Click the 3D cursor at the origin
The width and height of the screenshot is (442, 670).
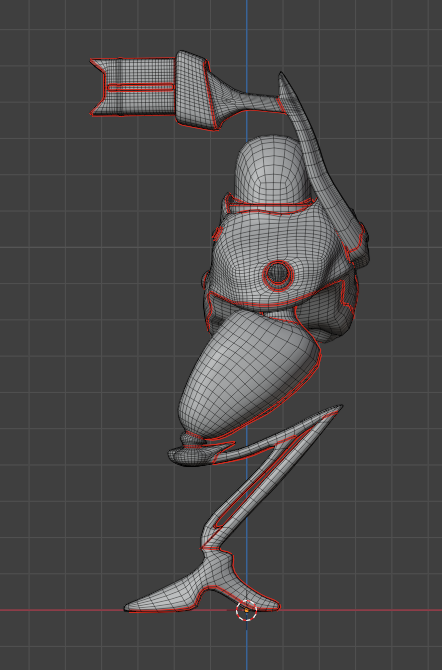point(247,610)
